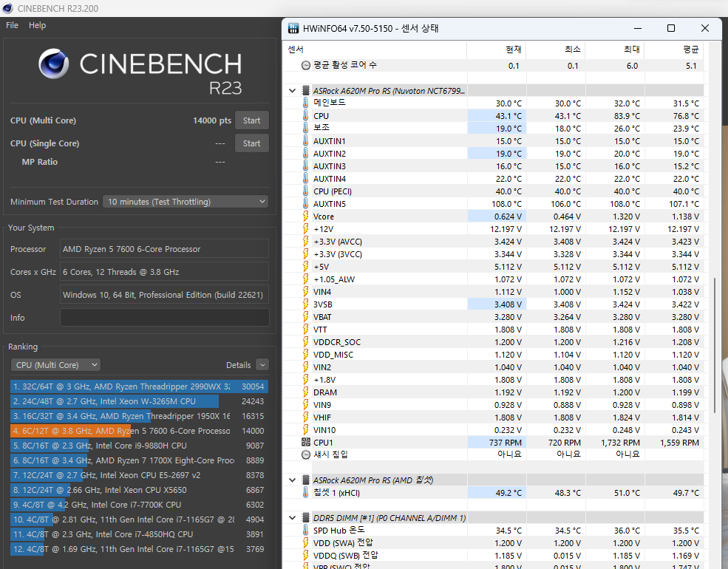Click the CPU current value 43.1 °C
The height and width of the screenshot is (569, 728).
tap(508, 115)
